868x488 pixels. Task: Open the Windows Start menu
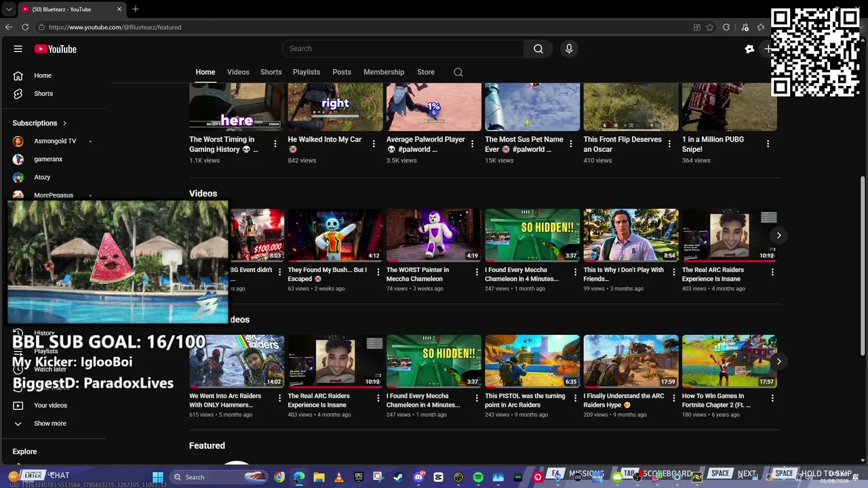point(158,477)
